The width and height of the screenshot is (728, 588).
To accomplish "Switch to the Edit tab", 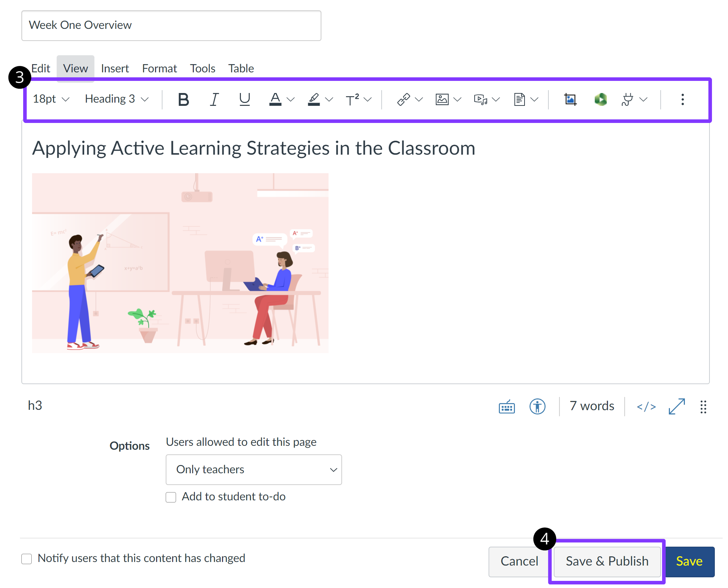I will [x=40, y=68].
